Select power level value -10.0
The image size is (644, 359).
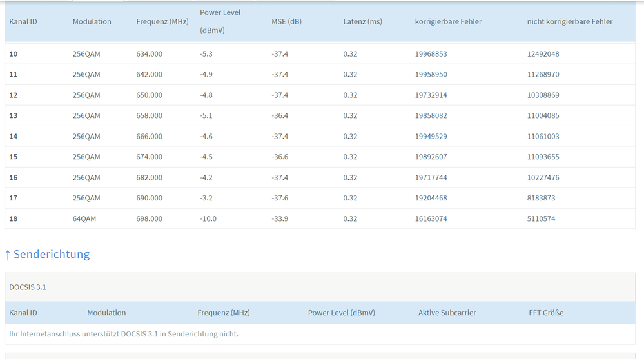(208, 218)
